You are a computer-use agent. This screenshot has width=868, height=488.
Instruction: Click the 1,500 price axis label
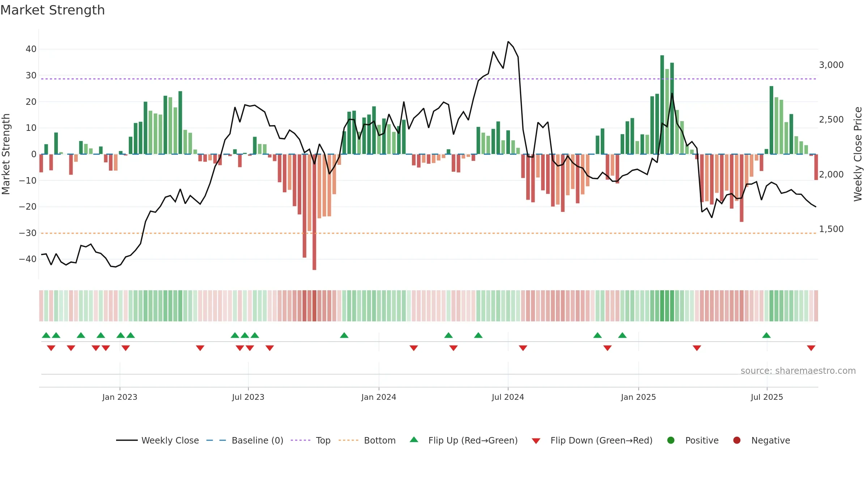click(x=831, y=229)
